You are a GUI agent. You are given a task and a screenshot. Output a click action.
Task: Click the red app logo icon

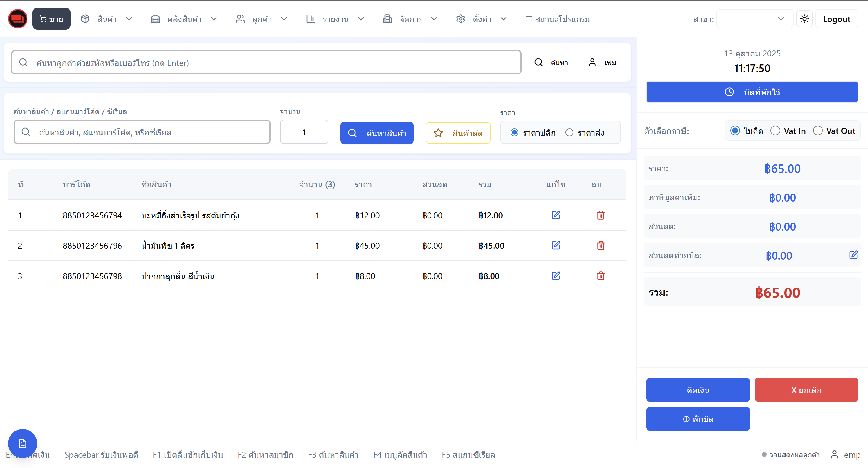(18, 19)
